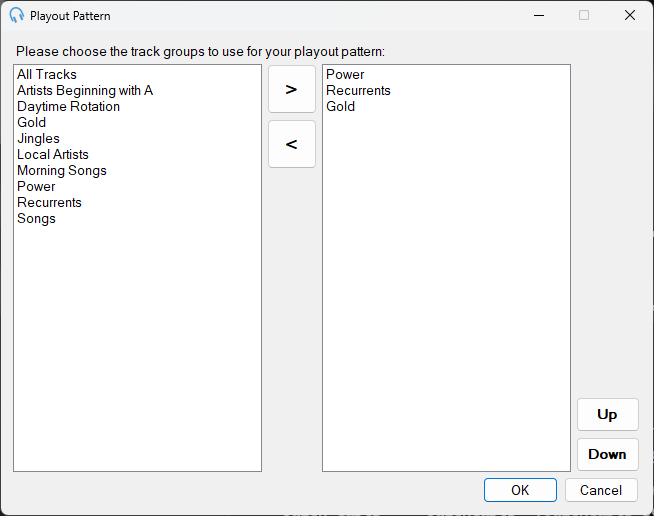Click the Playout Pattern headphones app icon
The width and height of the screenshot is (654, 516).
[17, 15]
